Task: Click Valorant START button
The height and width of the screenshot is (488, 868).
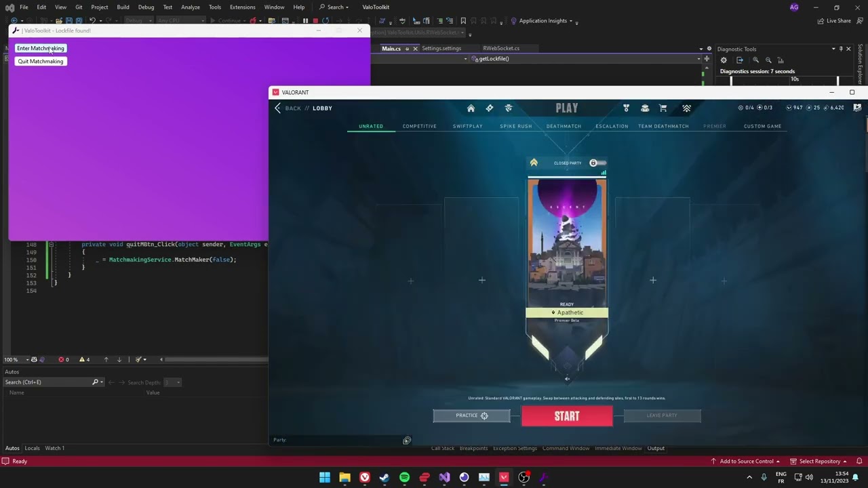Action: tap(567, 416)
